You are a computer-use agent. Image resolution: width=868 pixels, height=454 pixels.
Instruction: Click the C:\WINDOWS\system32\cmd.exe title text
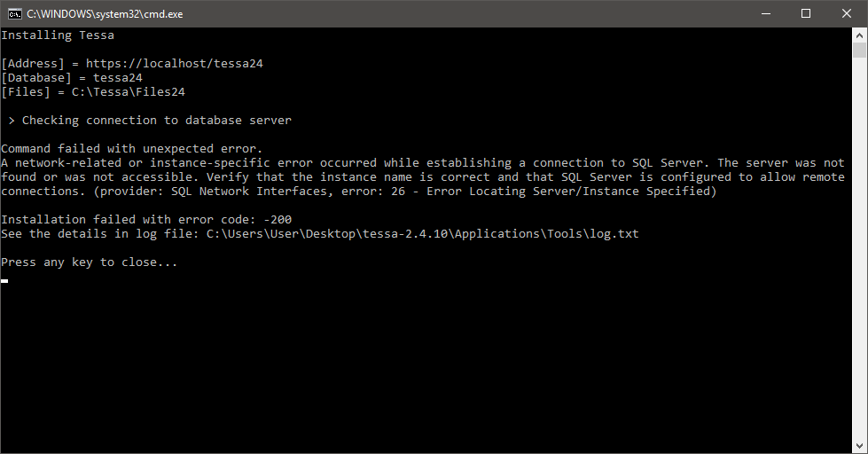[105, 14]
